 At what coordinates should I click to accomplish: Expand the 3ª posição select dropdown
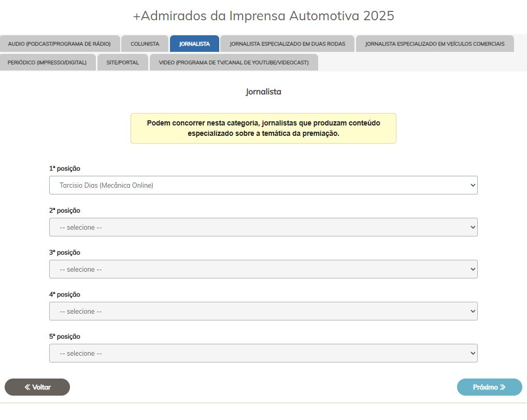263,269
